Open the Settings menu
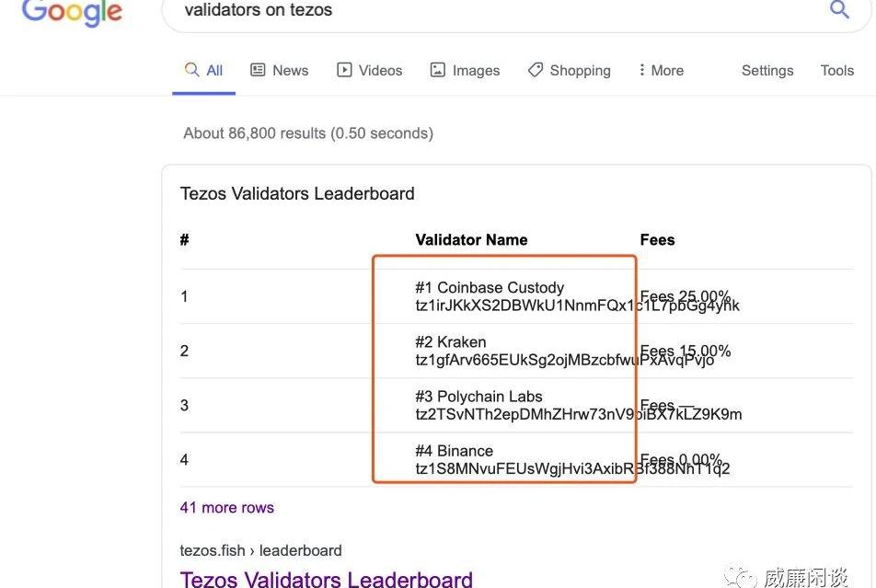876x588 pixels. click(767, 71)
